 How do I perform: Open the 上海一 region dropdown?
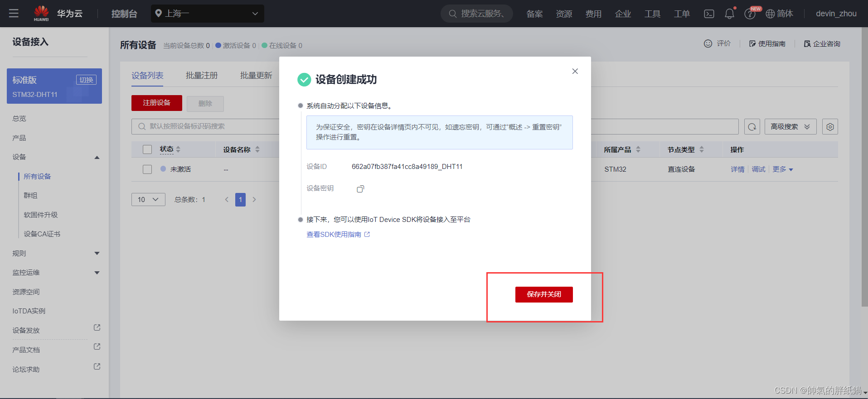208,14
